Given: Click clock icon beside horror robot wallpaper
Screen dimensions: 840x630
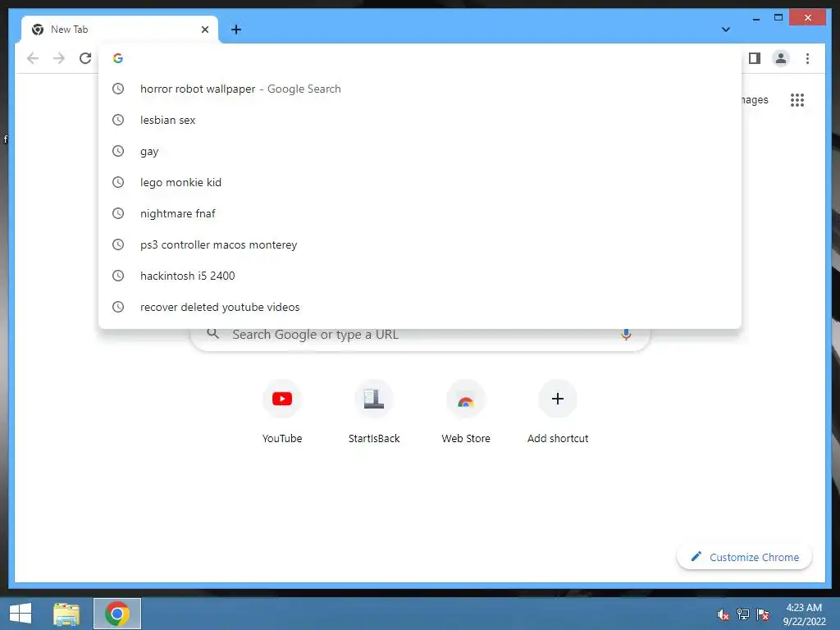Looking at the screenshot, I should (118, 89).
